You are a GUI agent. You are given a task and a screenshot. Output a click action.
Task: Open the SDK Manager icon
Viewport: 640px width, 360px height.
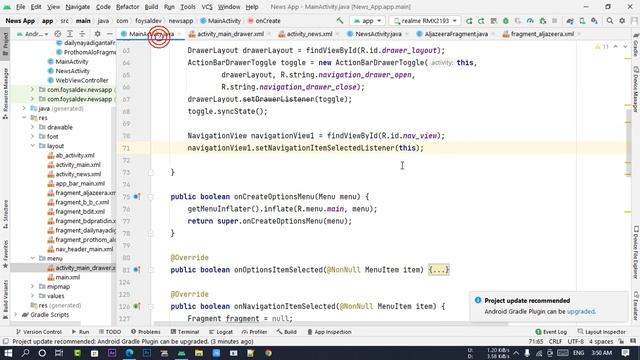coord(594,21)
